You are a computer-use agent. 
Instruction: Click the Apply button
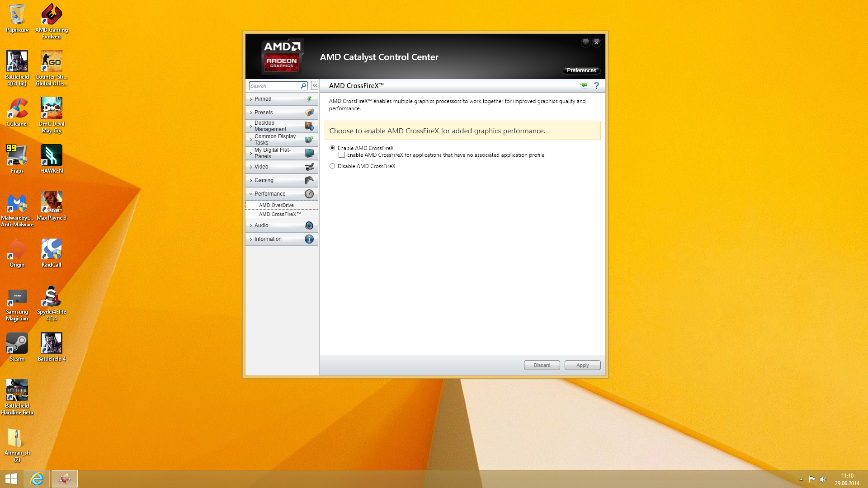click(x=582, y=365)
